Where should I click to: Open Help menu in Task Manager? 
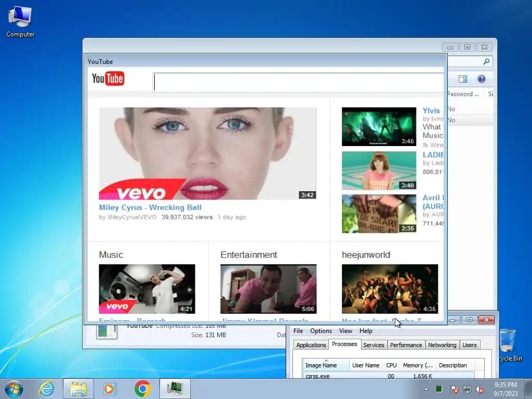(366, 331)
